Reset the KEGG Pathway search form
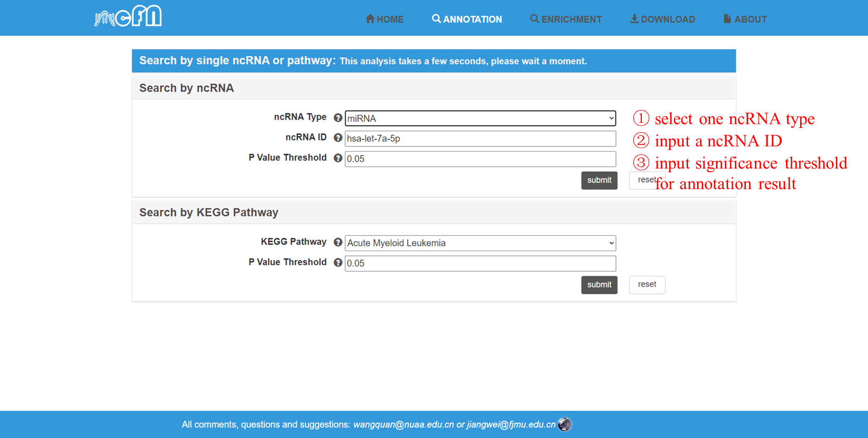This screenshot has width=868, height=438. (647, 285)
